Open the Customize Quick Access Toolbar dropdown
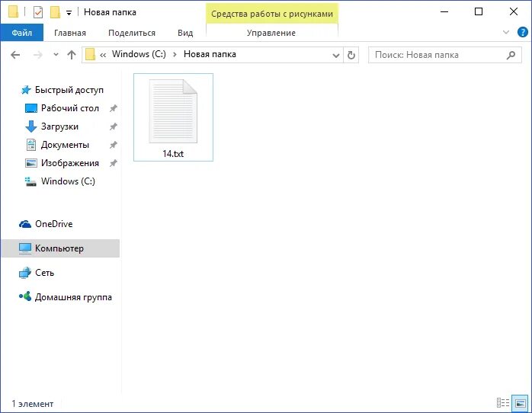 [69, 13]
